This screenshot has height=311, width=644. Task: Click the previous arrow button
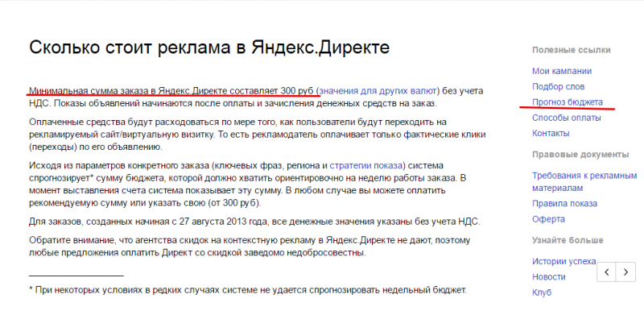click(607, 272)
